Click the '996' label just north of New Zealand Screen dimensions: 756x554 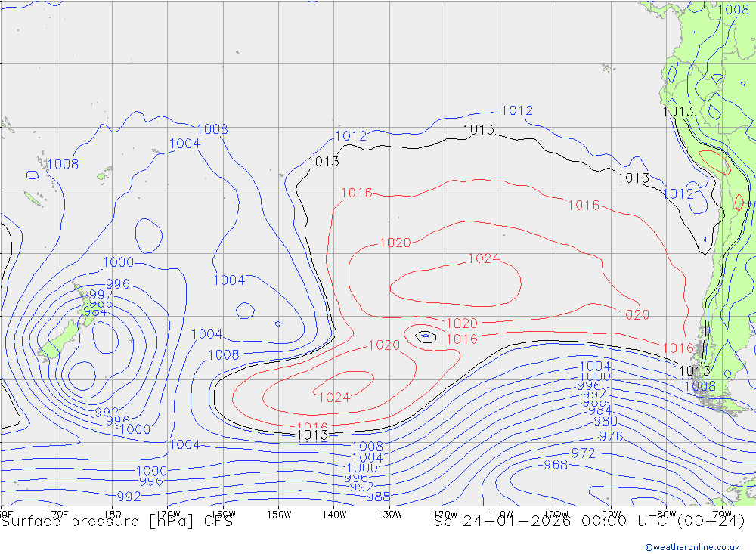pyautogui.click(x=118, y=284)
